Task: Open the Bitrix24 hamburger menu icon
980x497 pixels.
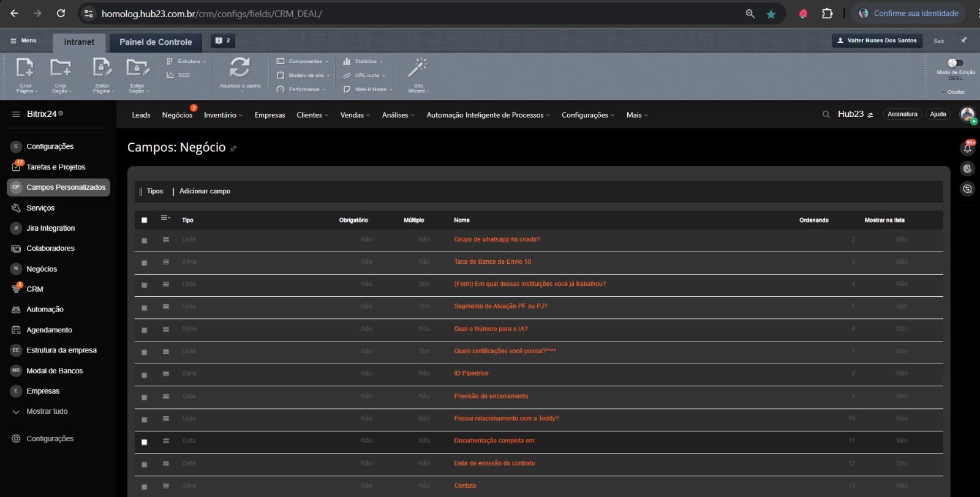Action: point(16,114)
